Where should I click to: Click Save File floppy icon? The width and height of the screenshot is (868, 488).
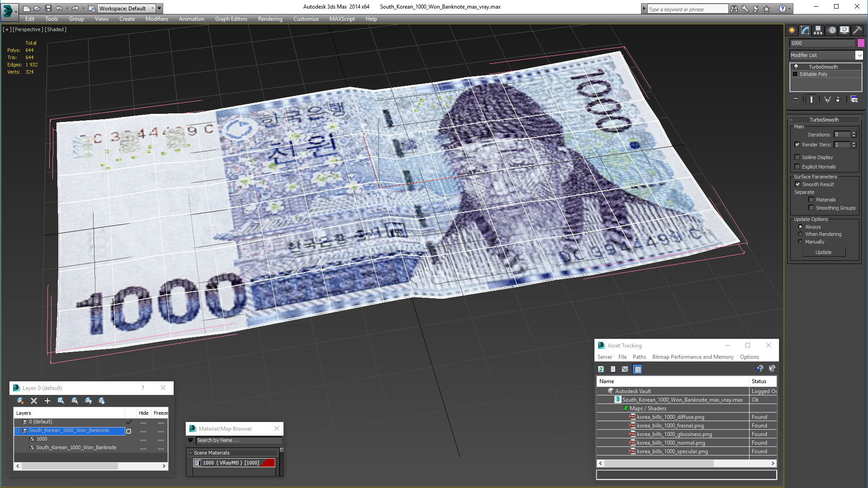[x=48, y=8]
